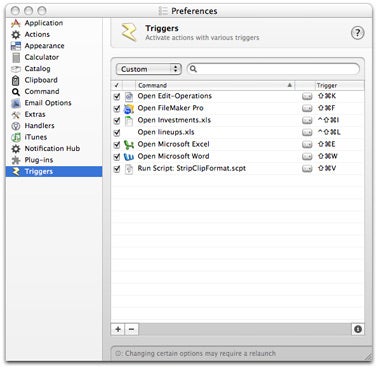Select the Triggers lightning icon in sidebar
The width and height of the screenshot is (379, 371).
[x=16, y=172]
